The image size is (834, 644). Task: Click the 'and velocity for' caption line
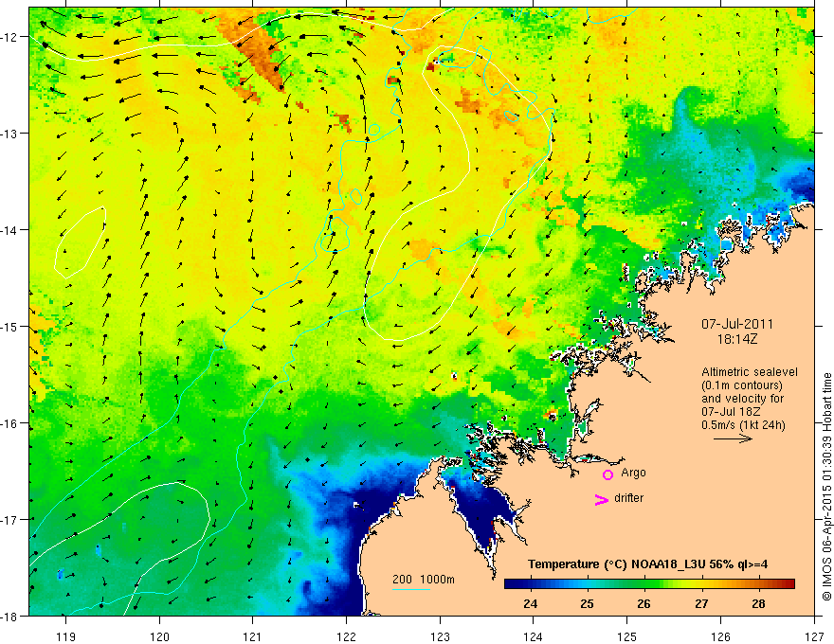point(742,399)
